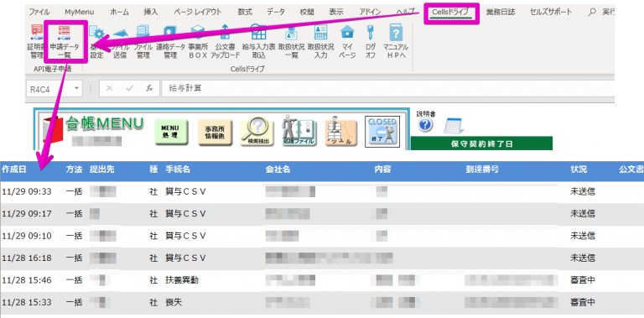Open the ファイル管理 icon
Screen dimensions: 644x318
click(143, 41)
